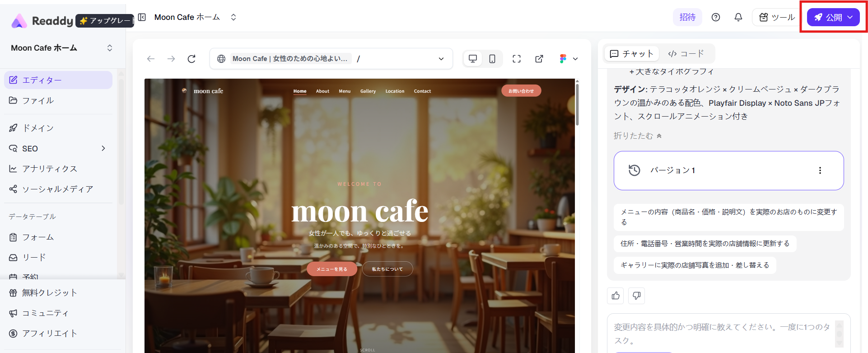Select suggestion to add ギャラリー photos
Viewport: 868px width, 353px height.
click(x=695, y=265)
